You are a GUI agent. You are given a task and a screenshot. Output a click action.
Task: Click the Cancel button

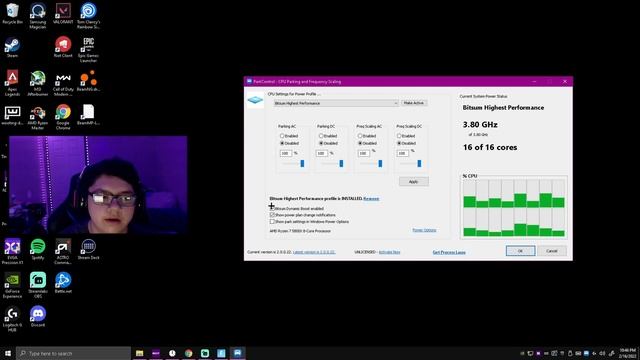[x=551, y=251]
